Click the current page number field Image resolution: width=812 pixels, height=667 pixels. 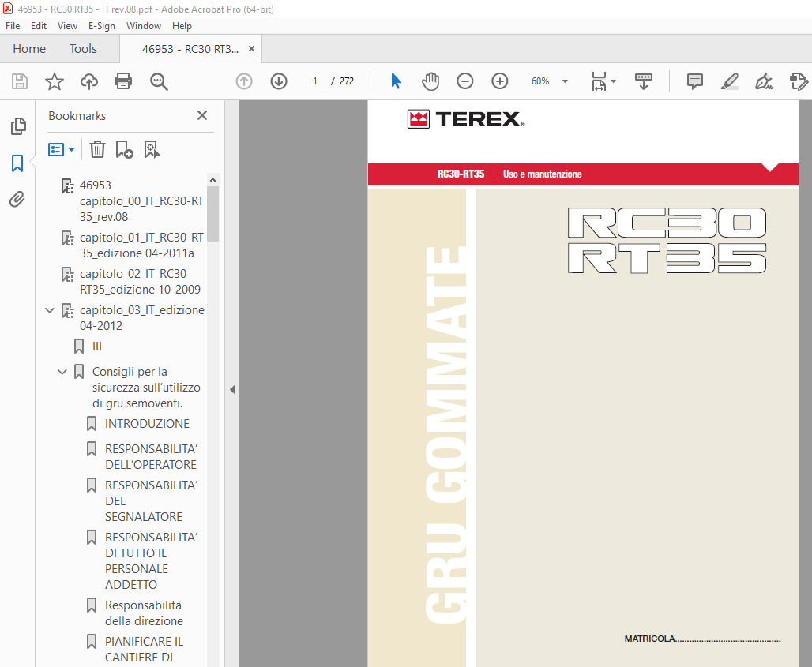coord(315,81)
